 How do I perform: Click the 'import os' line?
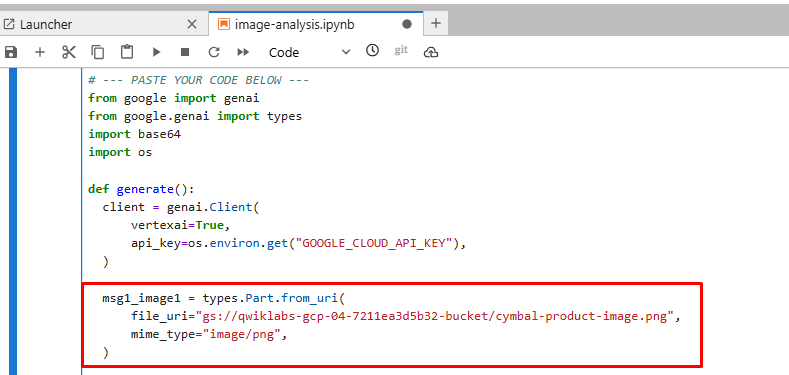[x=120, y=152]
